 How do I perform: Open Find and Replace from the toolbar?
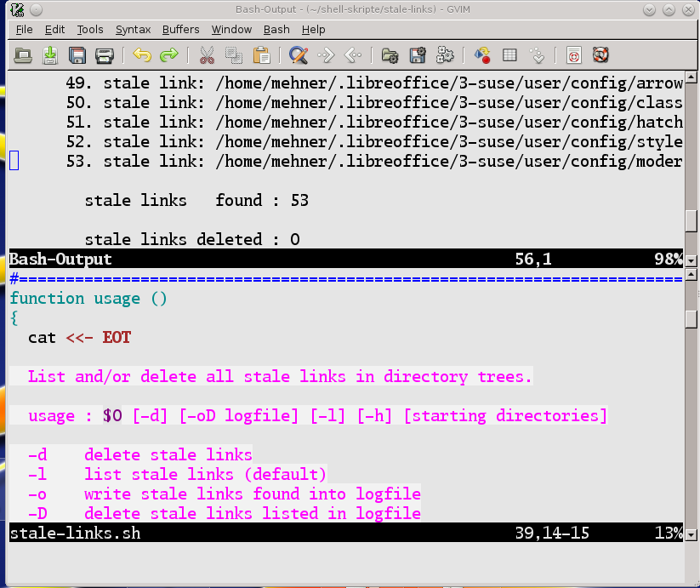point(299,55)
